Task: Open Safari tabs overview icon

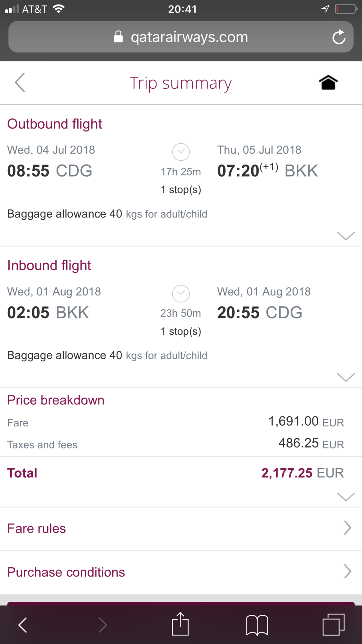Action: tap(333, 625)
